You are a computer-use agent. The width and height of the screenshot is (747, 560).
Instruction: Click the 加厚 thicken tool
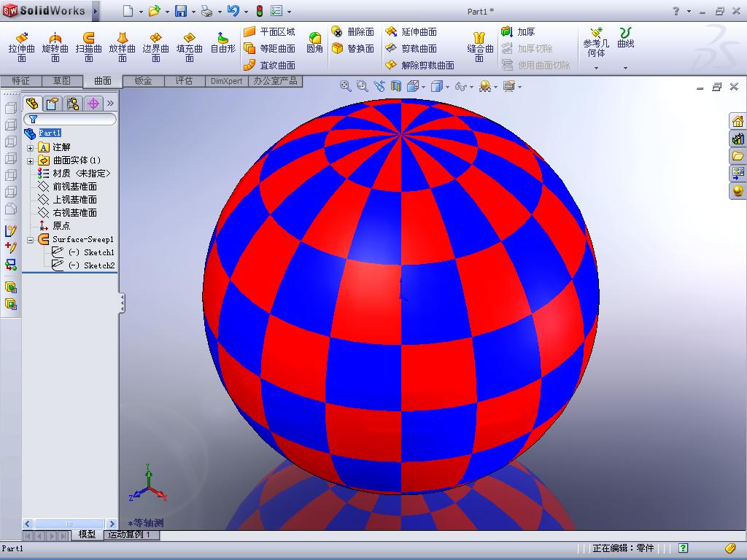click(x=519, y=32)
